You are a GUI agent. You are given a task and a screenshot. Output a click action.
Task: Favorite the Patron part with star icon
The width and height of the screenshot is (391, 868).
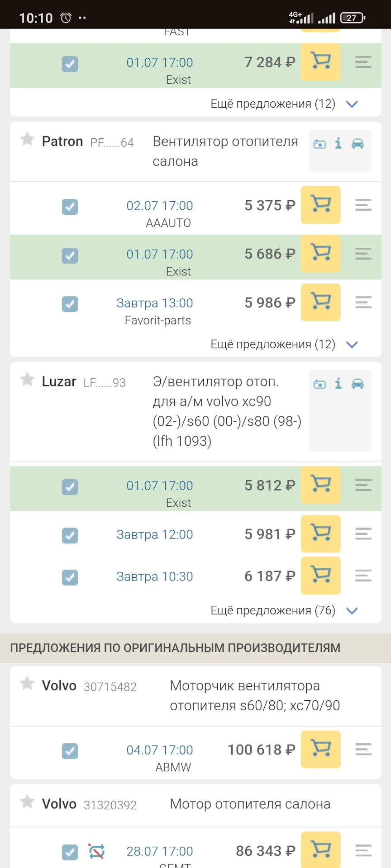(27, 139)
